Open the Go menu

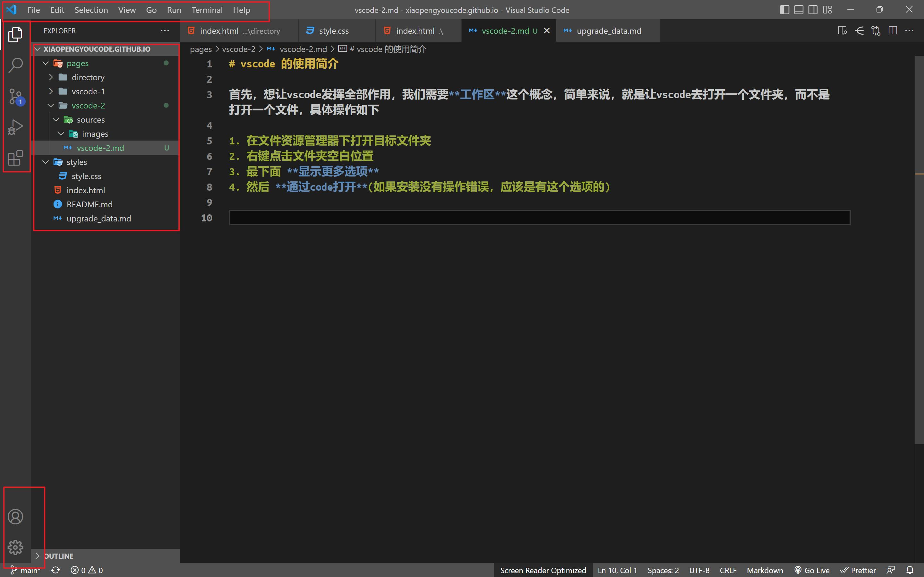[151, 10]
